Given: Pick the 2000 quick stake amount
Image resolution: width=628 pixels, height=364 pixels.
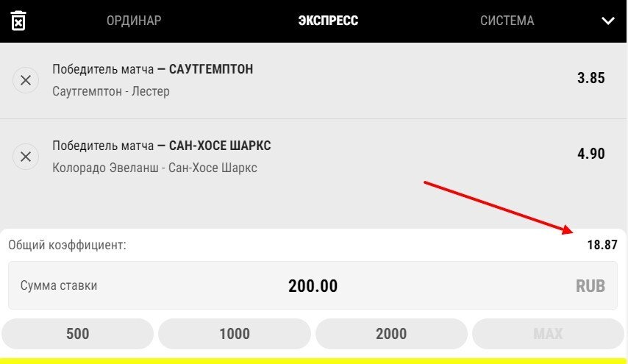Looking at the screenshot, I should (391, 334).
